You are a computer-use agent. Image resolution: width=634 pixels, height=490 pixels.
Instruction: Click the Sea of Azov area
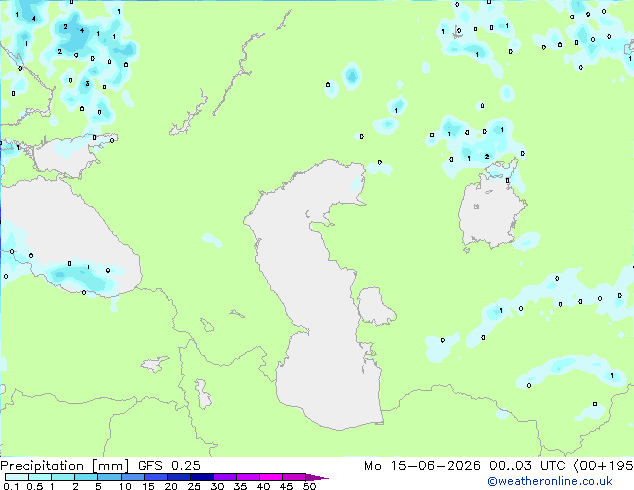coord(73,156)
